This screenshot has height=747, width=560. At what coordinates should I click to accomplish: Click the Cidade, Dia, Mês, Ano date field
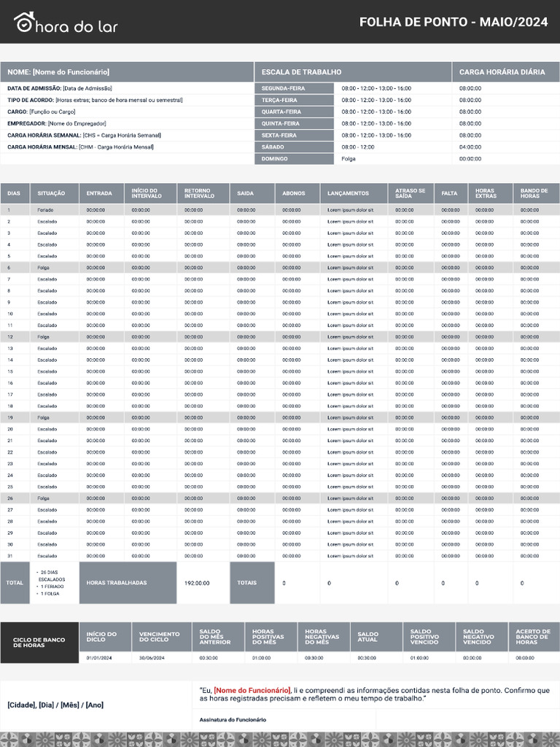click(x=55, y=705)
